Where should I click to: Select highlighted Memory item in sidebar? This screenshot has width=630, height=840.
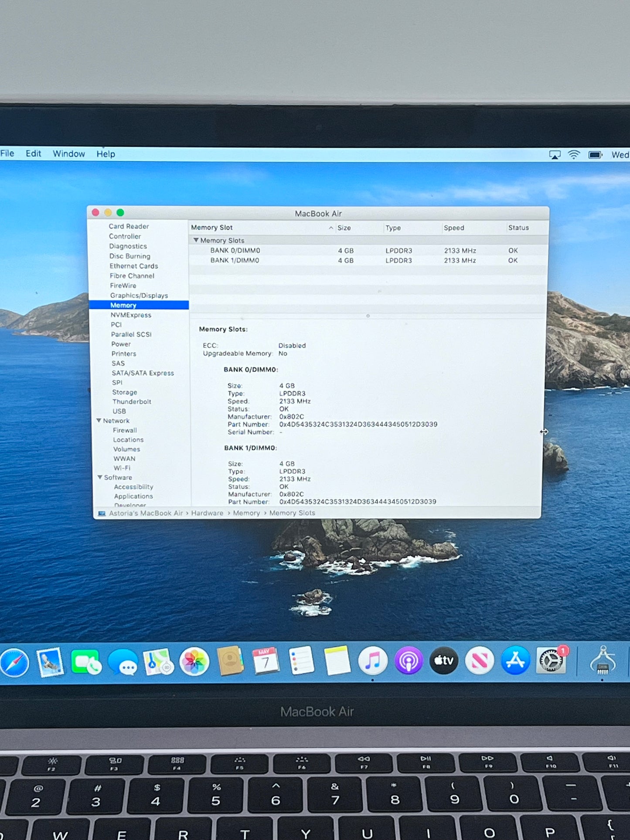139,305
